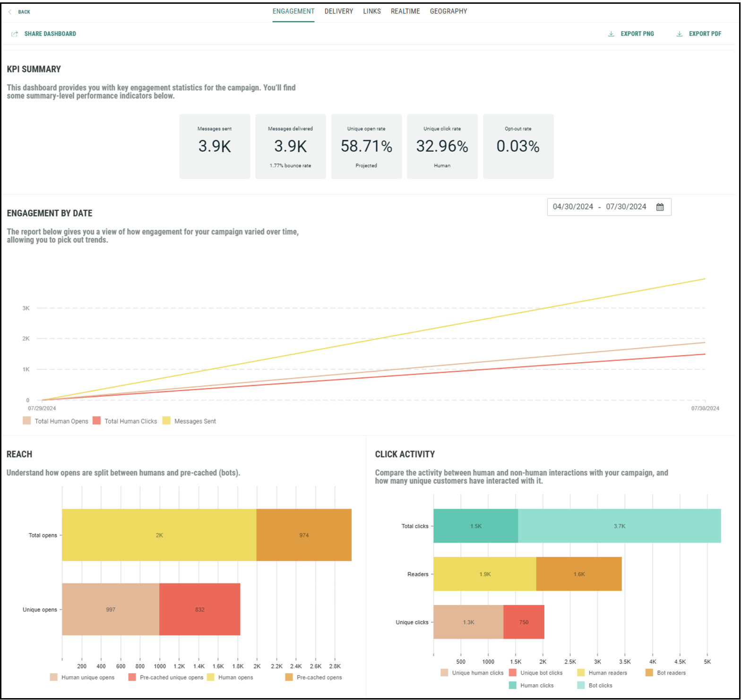Screen dimensions: 741x700
Task: Open the calendar date picker icon
Action: pos(660,207)
